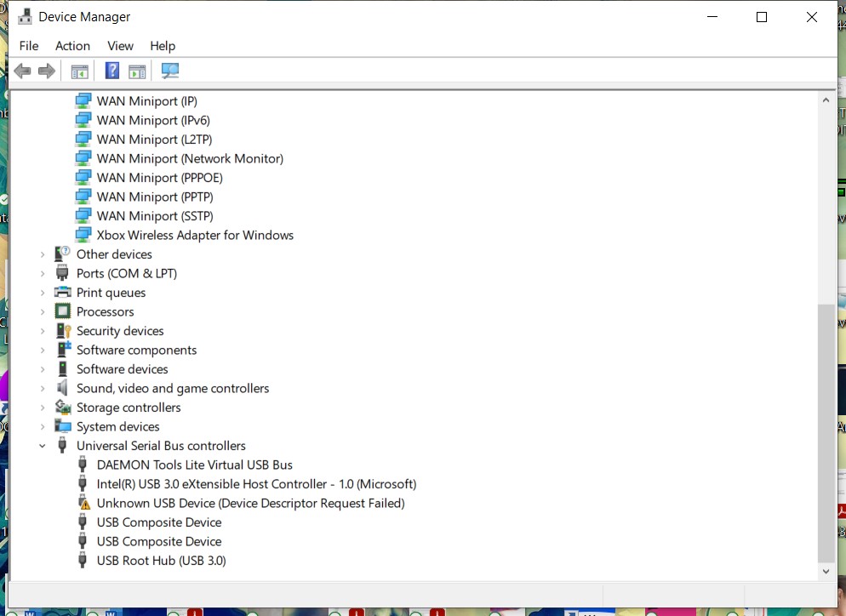Click the Forward arrow toolbar button
The width and height of the screenshot is (846, 616).
pyautogui.click(x=47, y=71)
